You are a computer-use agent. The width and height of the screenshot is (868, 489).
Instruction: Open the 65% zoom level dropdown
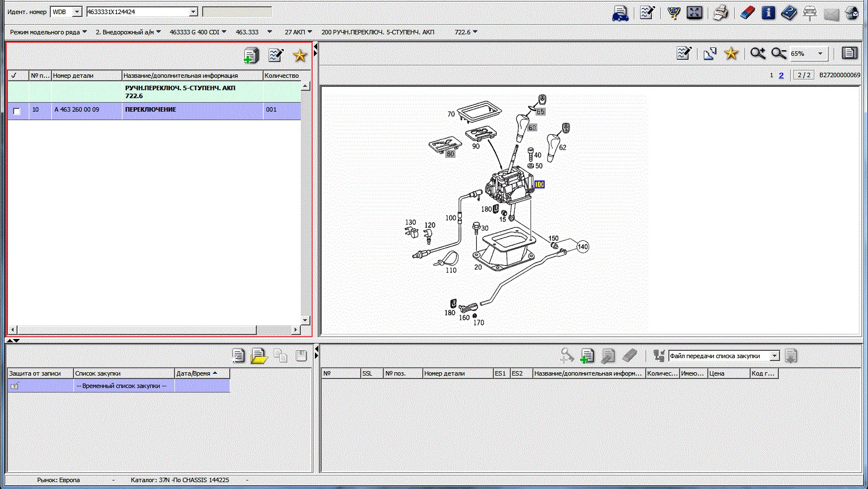tap(821, 54)
